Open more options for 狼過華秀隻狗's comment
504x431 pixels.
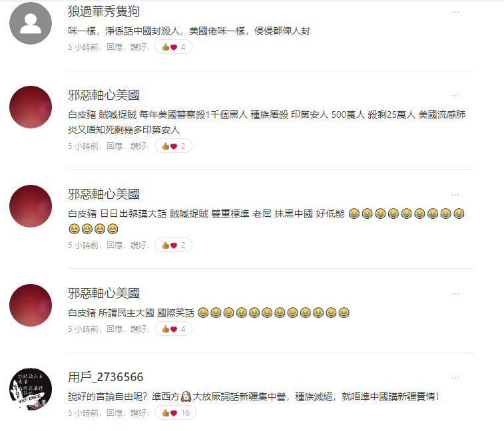pyautogui.click(x=455, y=12)
